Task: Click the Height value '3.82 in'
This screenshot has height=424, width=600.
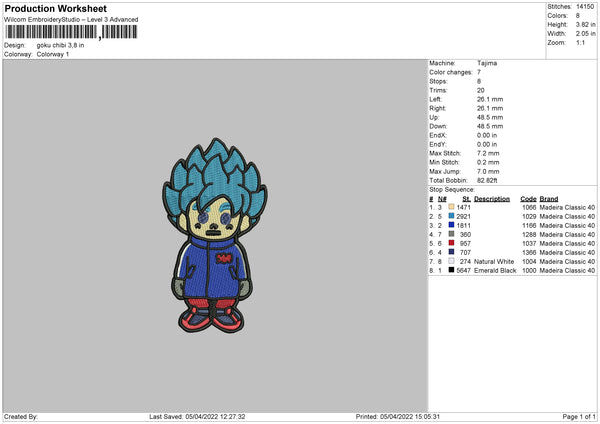Action: click(x=585, y=24)
